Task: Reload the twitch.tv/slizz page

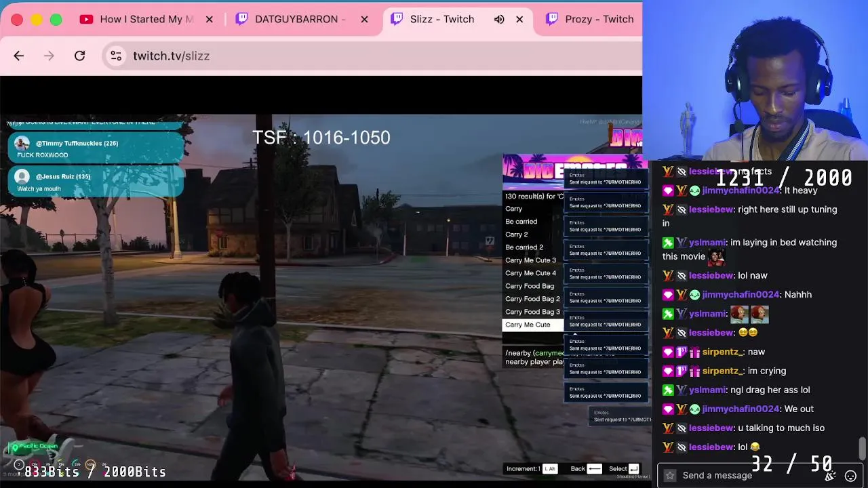Action: click(x=79, y=56)
